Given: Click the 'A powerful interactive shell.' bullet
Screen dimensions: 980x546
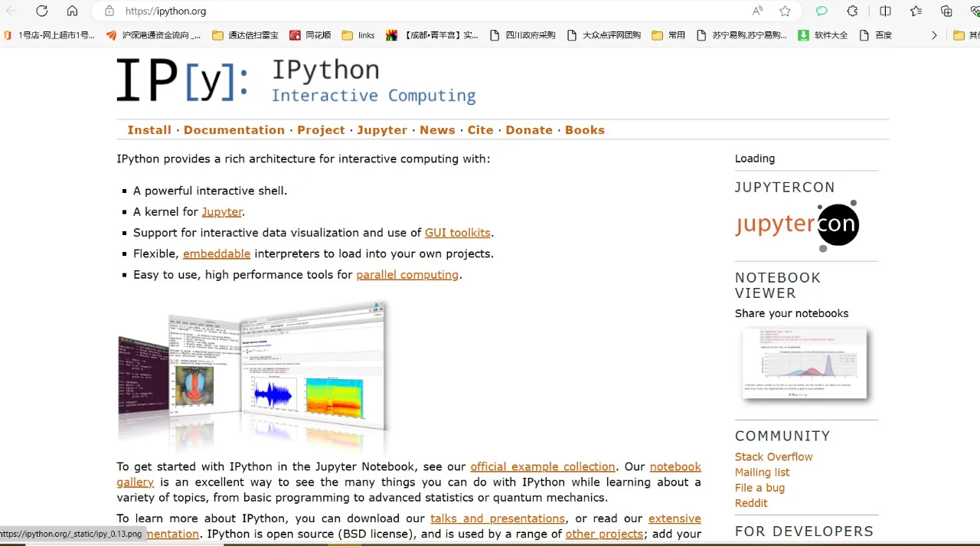Looking at the screenshot, I should [x=211, y=191].
